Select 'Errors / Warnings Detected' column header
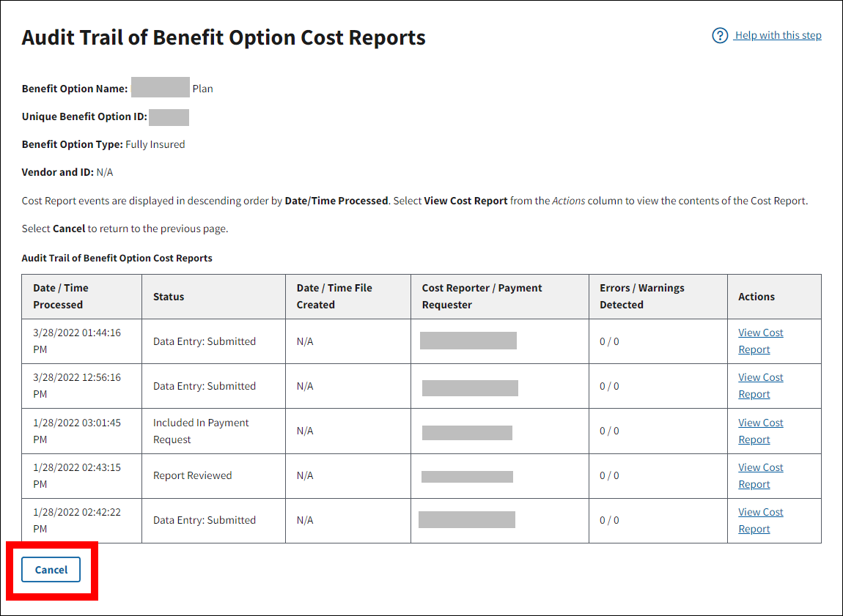Image resolution: width=843 pixels, height=616 pixels. tap(641, 297)
